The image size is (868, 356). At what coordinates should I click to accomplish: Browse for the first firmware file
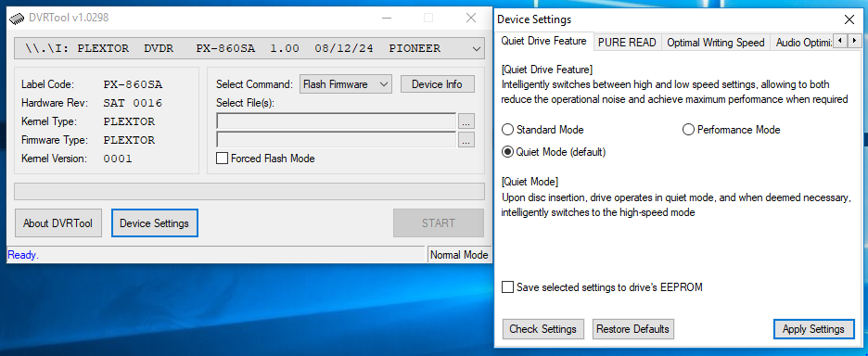click(466, 121)
